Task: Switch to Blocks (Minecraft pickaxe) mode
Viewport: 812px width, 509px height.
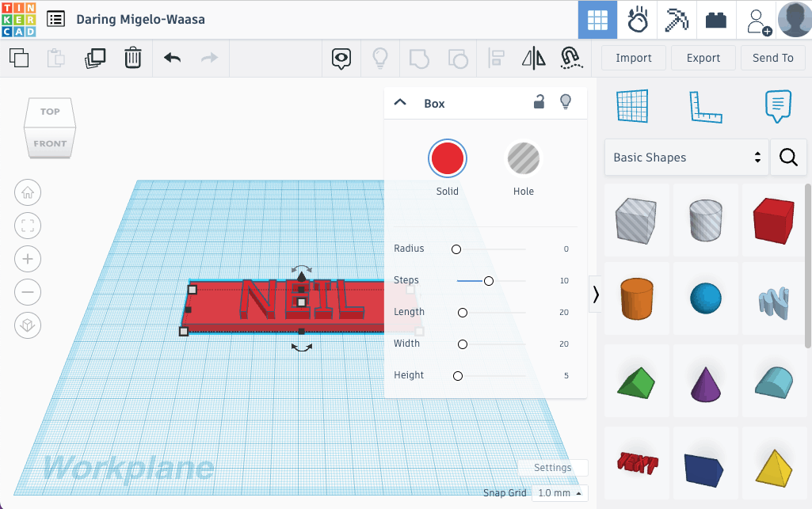Action: coord(677,20)
